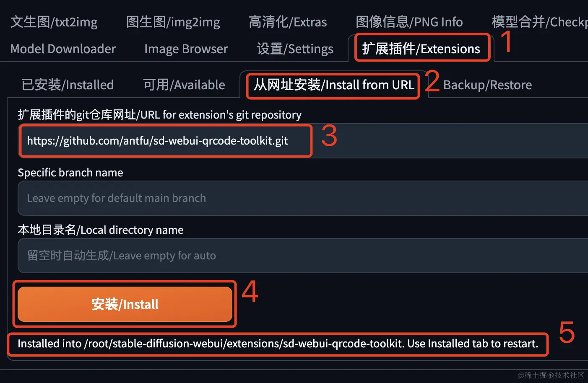Click the git repository URL label

click(x=159, y=115)
